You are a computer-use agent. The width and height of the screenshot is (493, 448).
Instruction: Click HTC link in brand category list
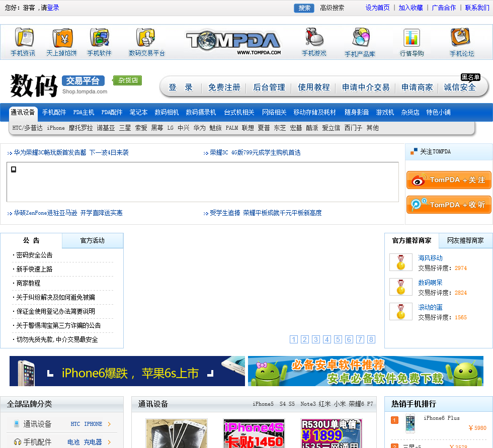[75, 424]
